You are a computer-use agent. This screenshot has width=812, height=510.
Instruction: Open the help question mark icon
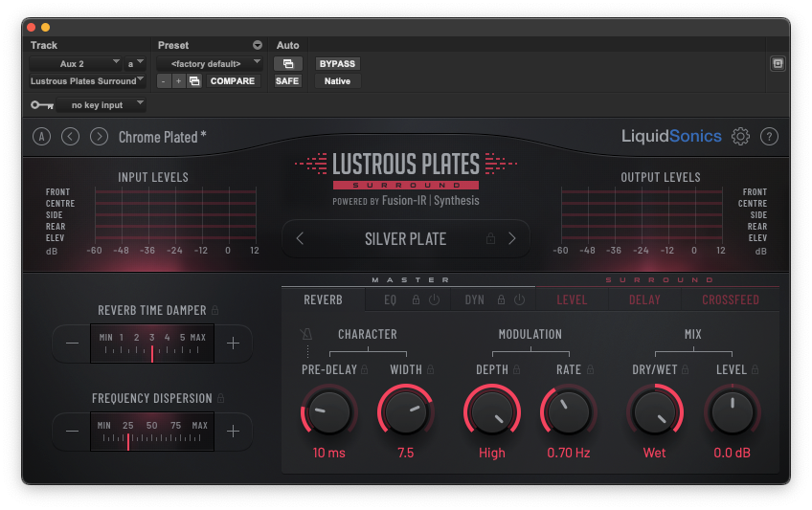pos(769,137)
